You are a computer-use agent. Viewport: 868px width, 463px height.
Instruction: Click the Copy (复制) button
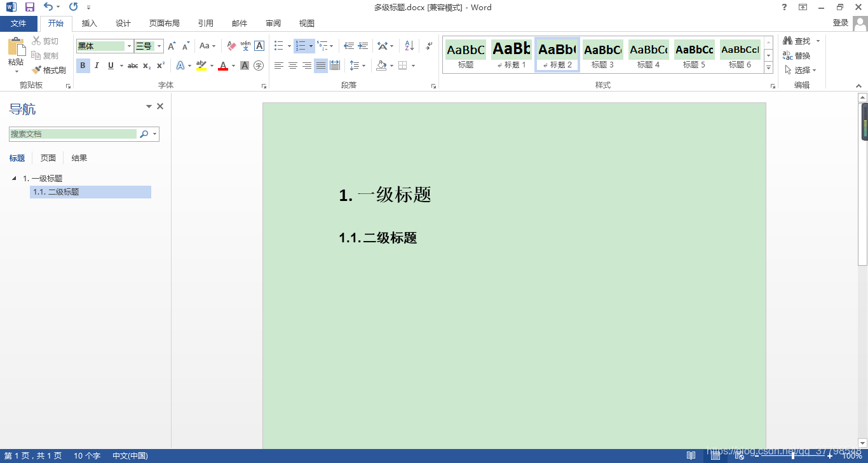point(45,55)
